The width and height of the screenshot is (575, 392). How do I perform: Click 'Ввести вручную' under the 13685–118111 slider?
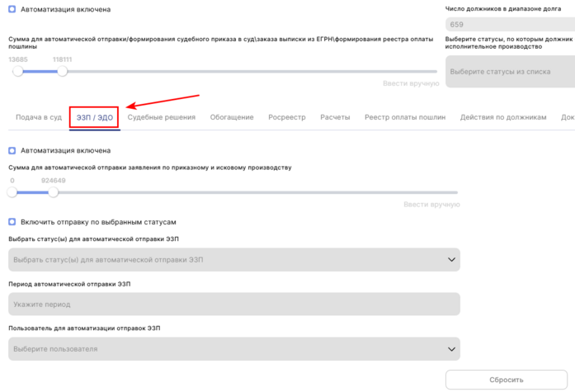410,83
